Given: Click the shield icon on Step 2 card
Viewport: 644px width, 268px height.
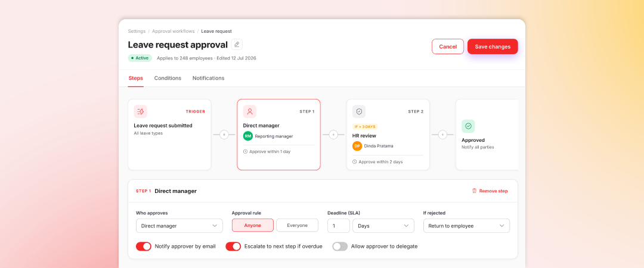Looking at the screenshot, I should (359, 111).
